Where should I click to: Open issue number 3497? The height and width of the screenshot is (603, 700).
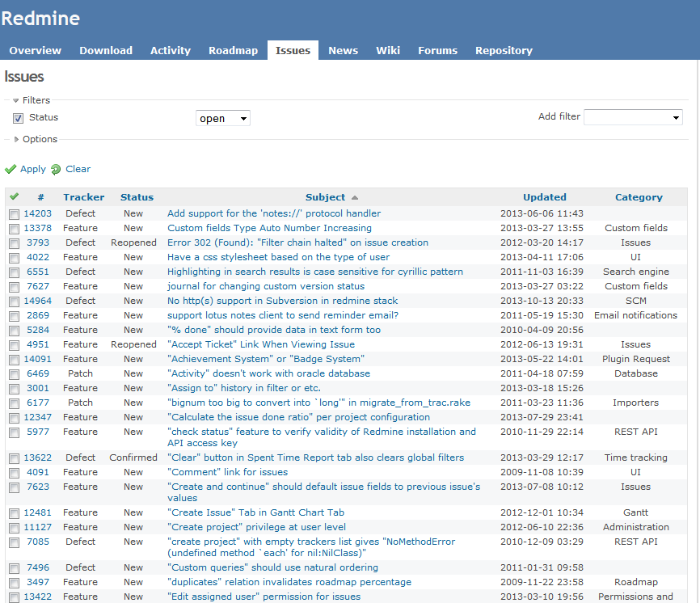(37, 582)
